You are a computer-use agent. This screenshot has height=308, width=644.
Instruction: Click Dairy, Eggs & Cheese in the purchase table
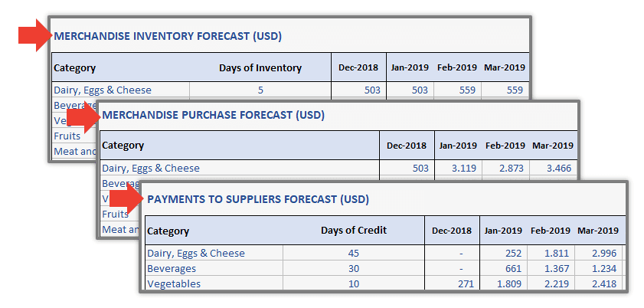(x=151, y=168)
